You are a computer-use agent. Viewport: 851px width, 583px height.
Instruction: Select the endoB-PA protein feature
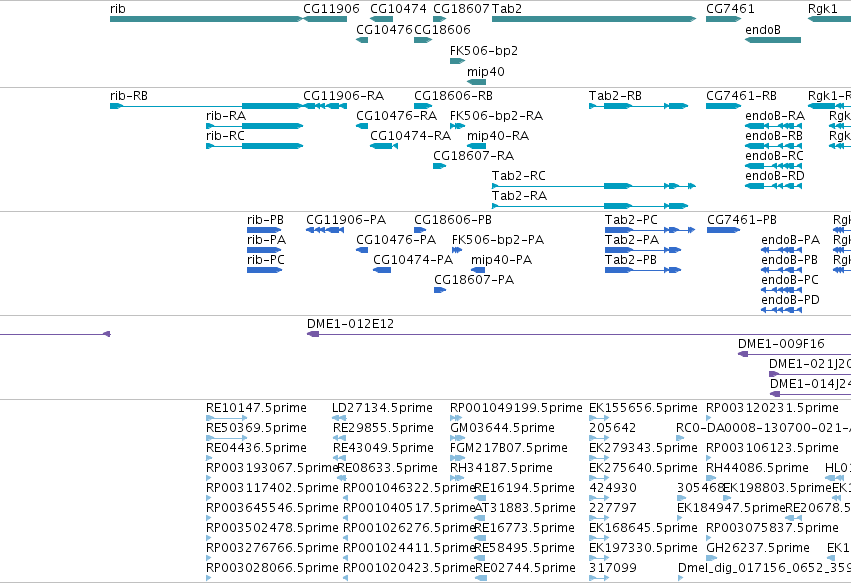pyautogui.click(x=782, y=250)
